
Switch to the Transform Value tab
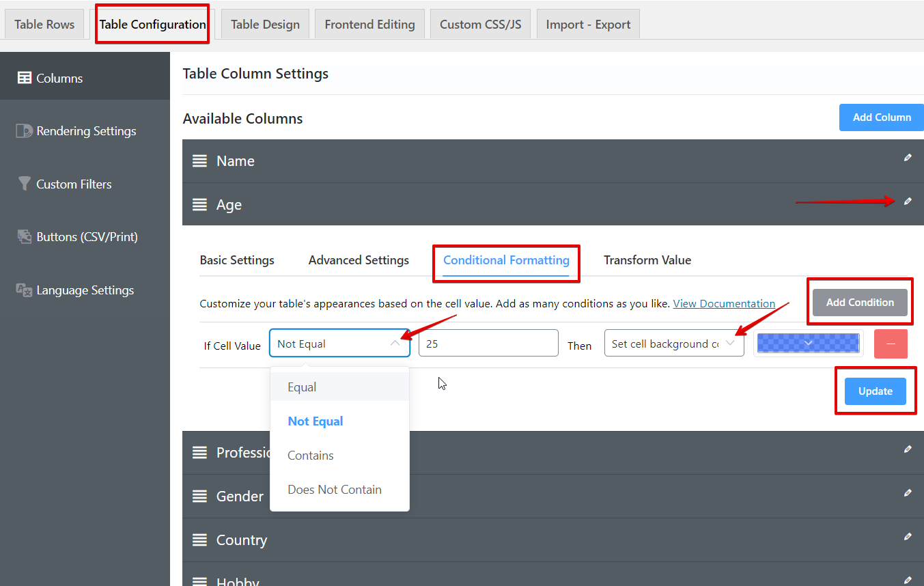[647, 260]
